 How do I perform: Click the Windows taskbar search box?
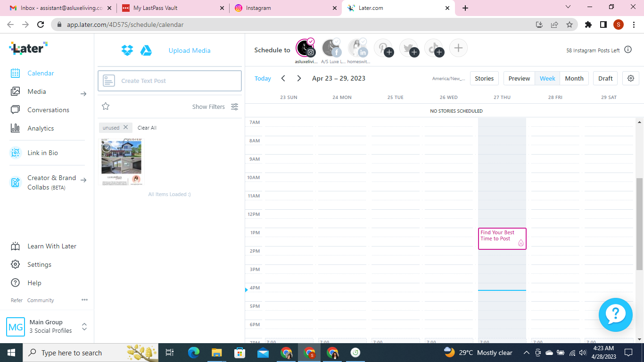pyautogui.click(x=91, y=353)
